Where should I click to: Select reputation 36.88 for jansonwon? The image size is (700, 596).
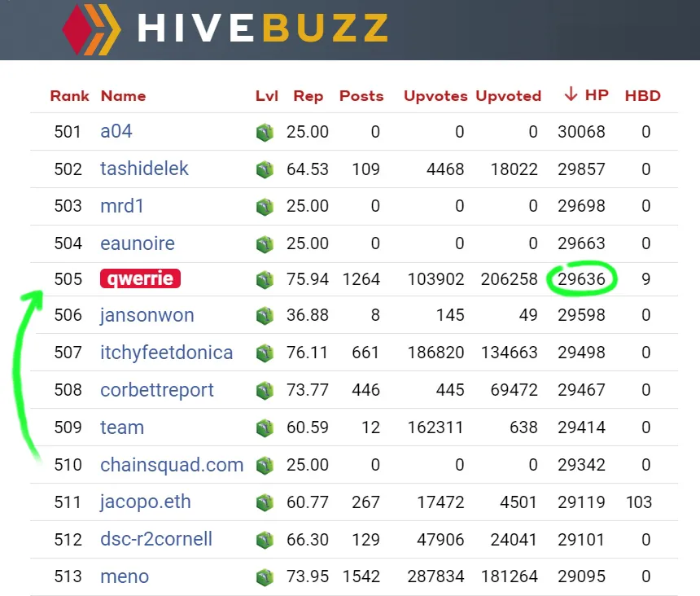coord(308,315)
